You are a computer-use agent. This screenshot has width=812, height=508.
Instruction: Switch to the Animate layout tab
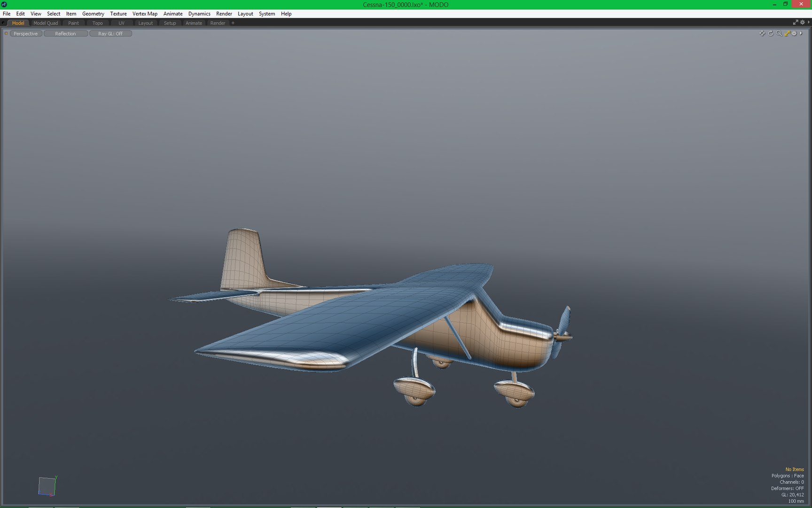tap(194, 23)
